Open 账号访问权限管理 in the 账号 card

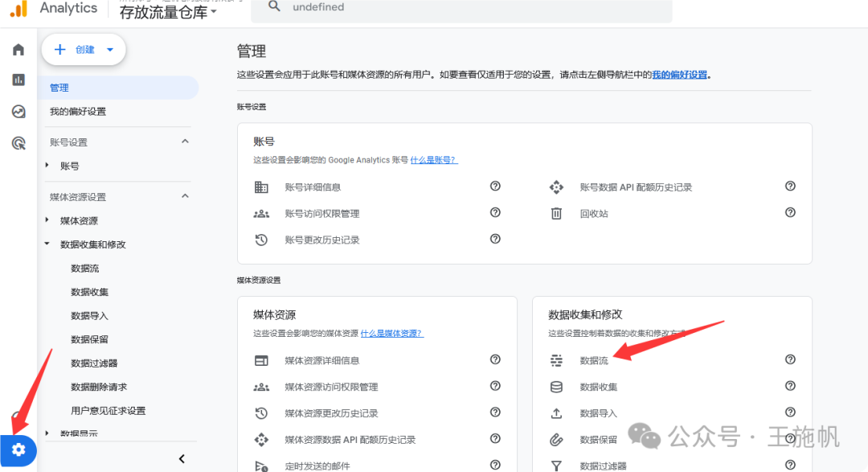coord(322,214)
